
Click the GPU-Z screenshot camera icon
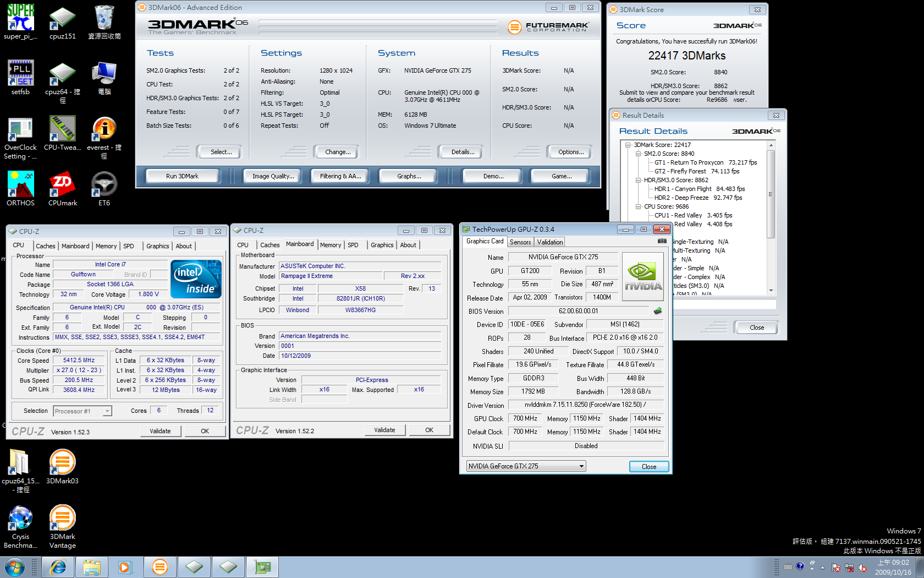point(662,241)
